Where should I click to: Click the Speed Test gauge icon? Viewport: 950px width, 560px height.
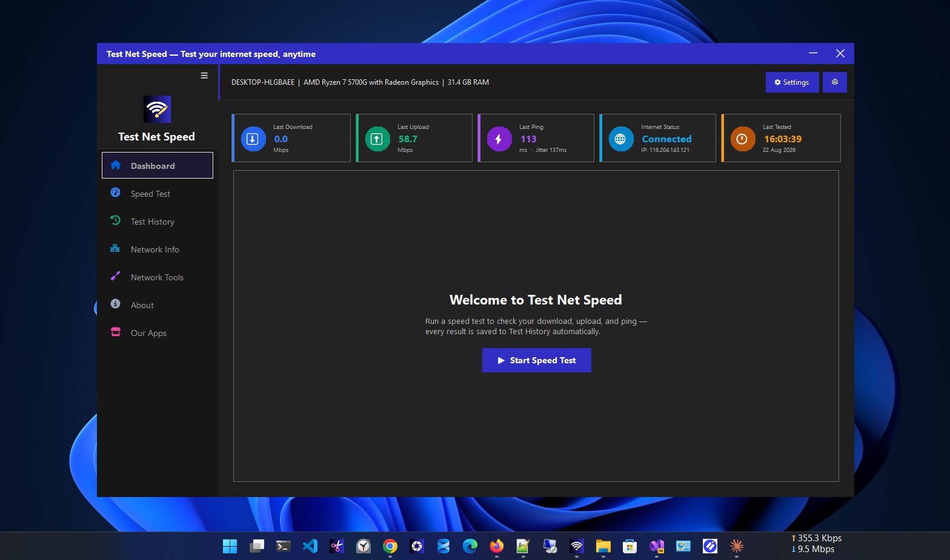pyautogui.click(x=115, y=193)
